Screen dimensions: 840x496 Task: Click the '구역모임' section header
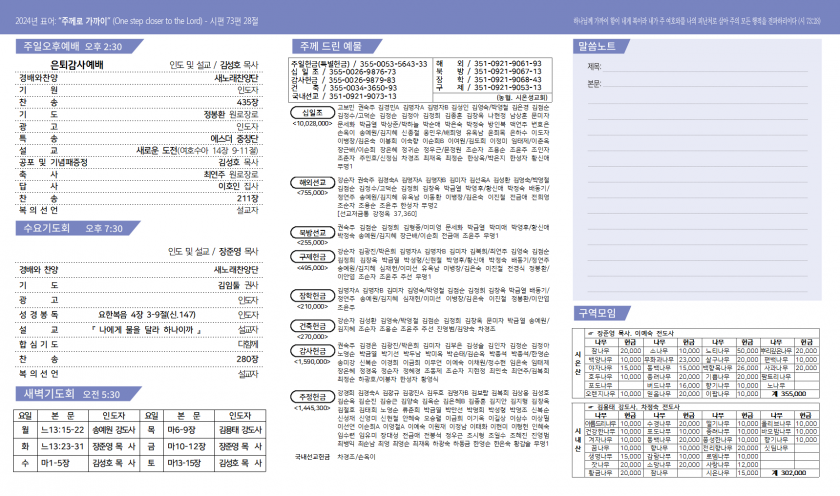(x=601, y=313)
